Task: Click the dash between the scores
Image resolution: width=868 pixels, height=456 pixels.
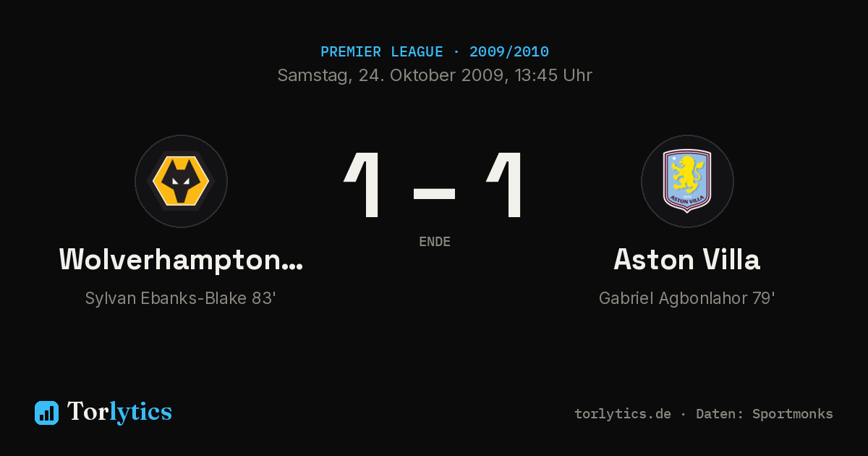Action: click(434, 193)
